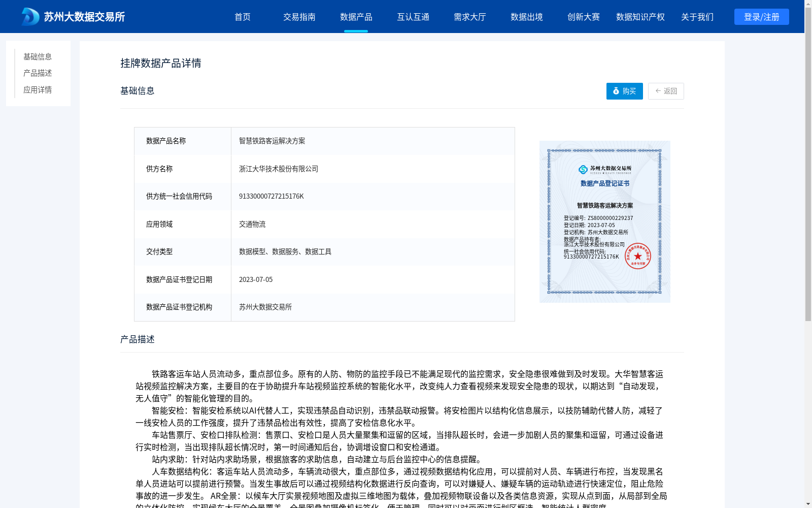
Task: Open the 创新大赛 navigation item
Action: [x=584, y=17]
